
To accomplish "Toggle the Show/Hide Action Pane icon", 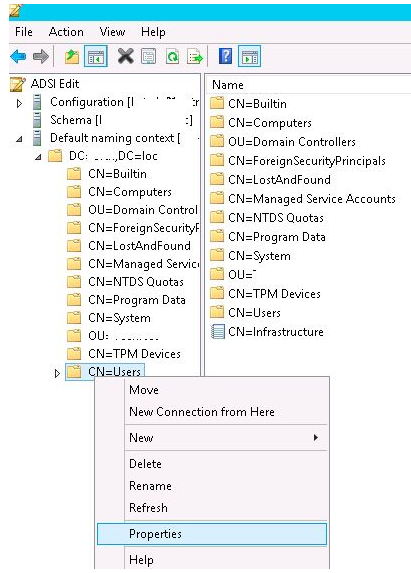I will [250, 56].
